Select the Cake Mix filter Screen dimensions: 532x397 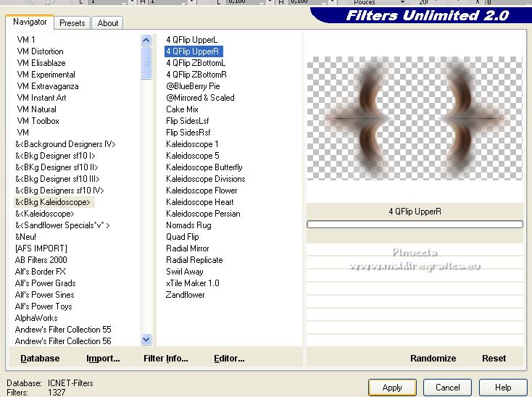pos(182,109)
